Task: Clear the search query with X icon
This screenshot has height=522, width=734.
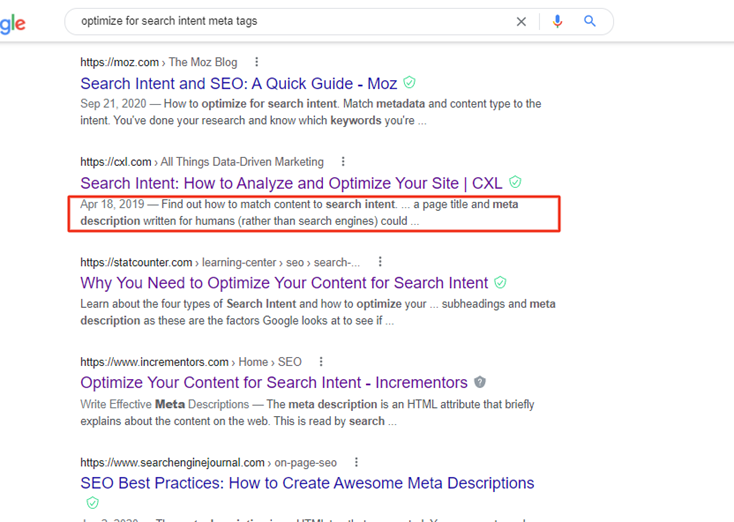Action: [521, 21]
